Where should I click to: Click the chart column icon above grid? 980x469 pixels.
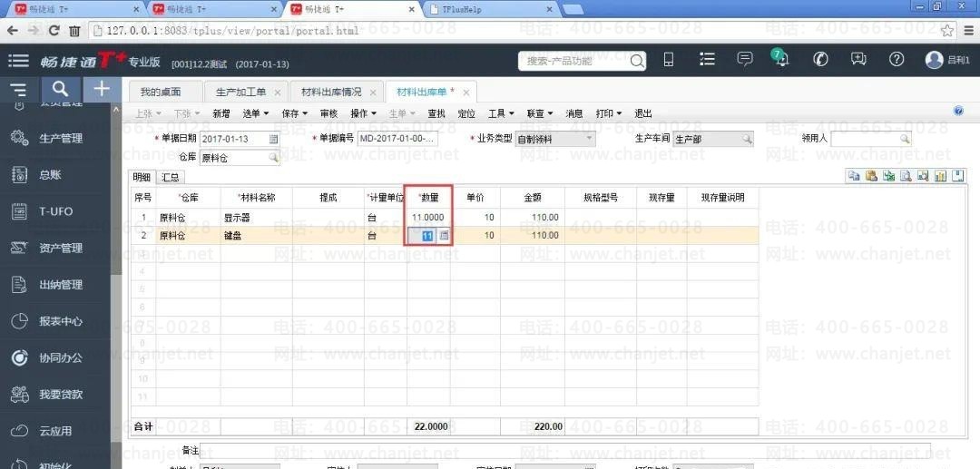pyautogui.click(x=940, y=176)
